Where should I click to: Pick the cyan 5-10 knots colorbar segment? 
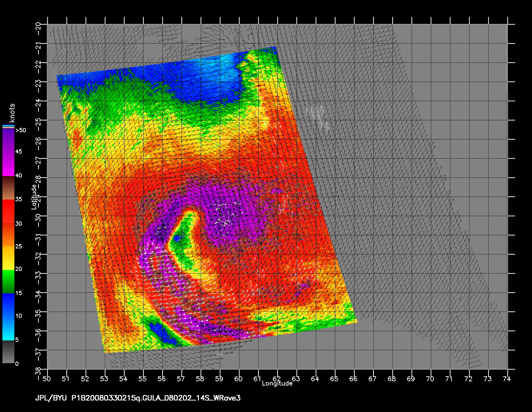[x=8, y=328]
